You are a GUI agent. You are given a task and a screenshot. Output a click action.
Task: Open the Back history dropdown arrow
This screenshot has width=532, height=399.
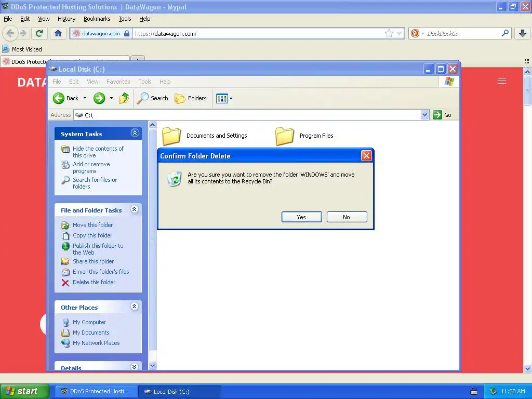tap(85, 98)
